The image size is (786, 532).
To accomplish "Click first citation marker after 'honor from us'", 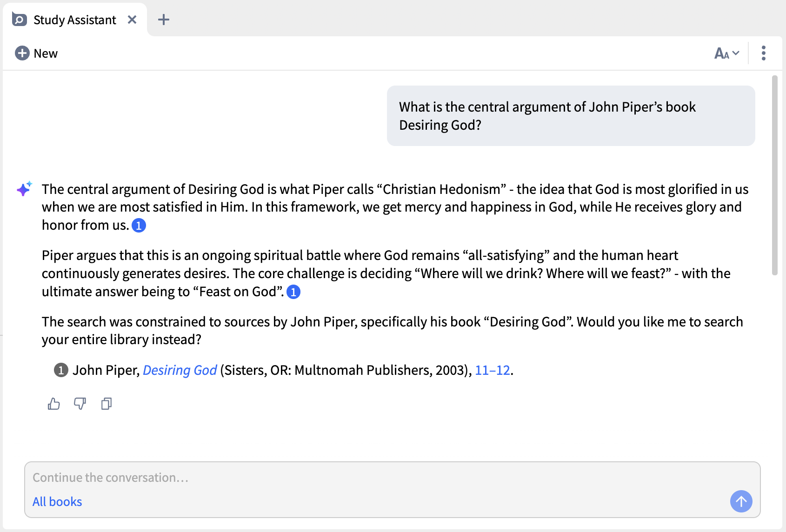I will (x=139, y=226).
